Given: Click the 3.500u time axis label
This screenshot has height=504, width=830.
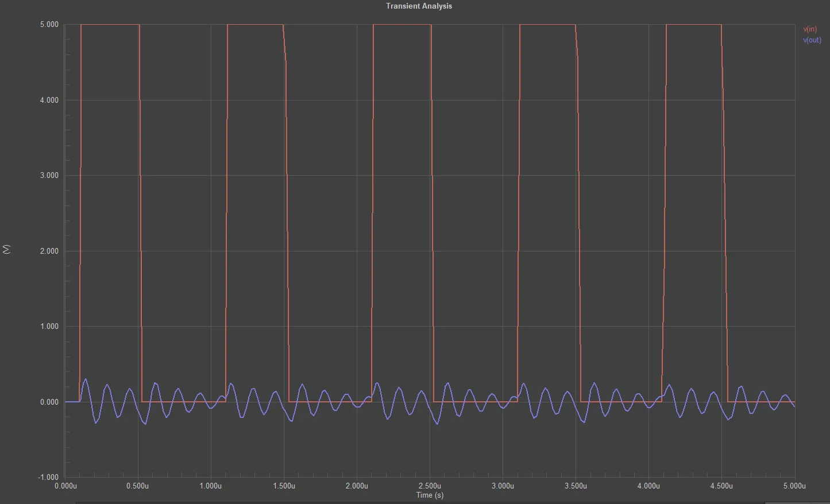Looking at the screenshot, I should pos(576,486).
